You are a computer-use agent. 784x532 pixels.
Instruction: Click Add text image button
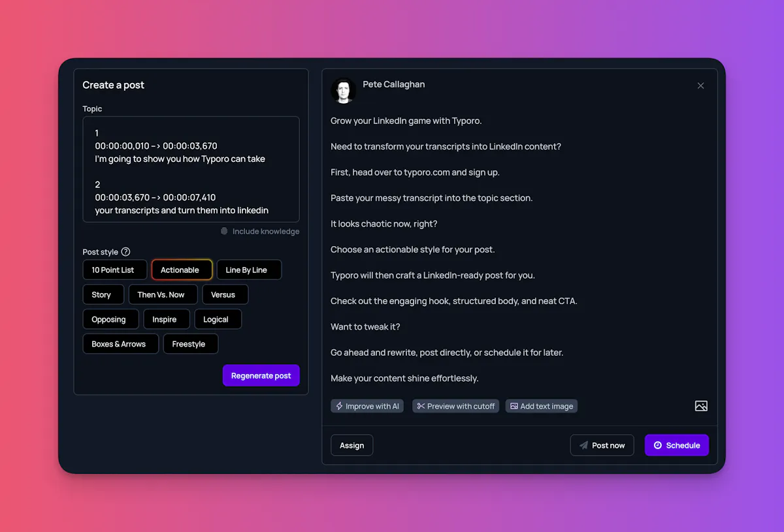click(x=542, y=406)
